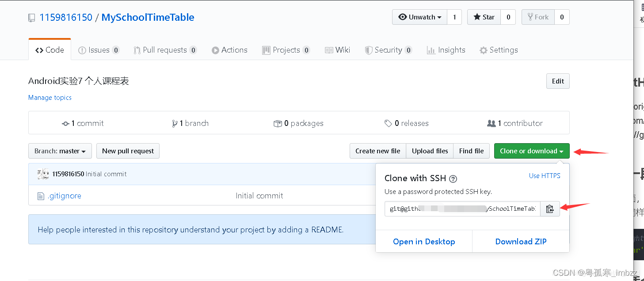Screen dimensions: 644x281
Task: Expand the Branch: master selector
Action: coord(60,151)
